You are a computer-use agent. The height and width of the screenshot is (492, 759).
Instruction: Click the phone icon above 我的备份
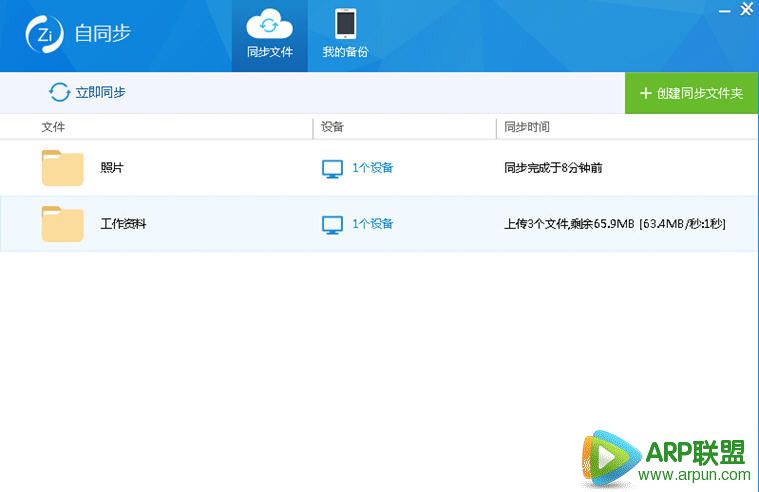point(345,24)
